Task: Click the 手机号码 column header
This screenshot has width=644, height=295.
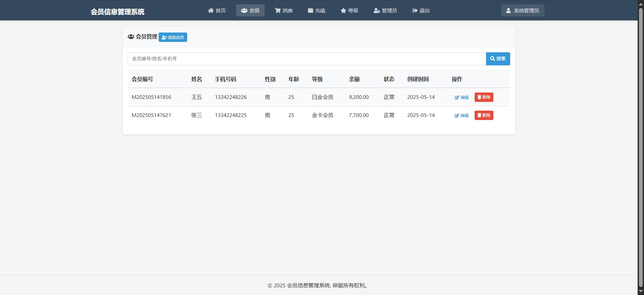Action: 225,79
